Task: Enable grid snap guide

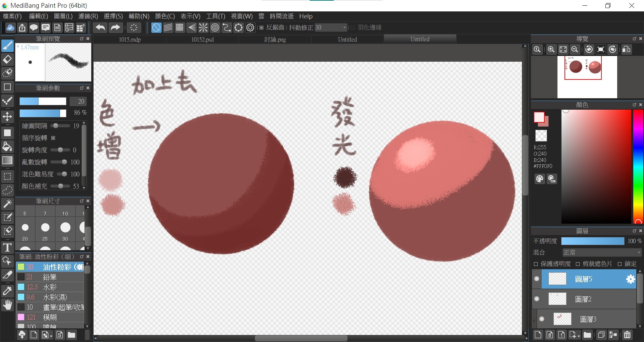Action: click(180, 27)
